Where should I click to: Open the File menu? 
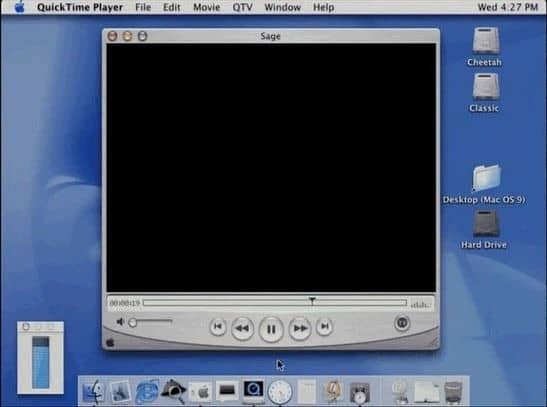(x=143, y=7)
